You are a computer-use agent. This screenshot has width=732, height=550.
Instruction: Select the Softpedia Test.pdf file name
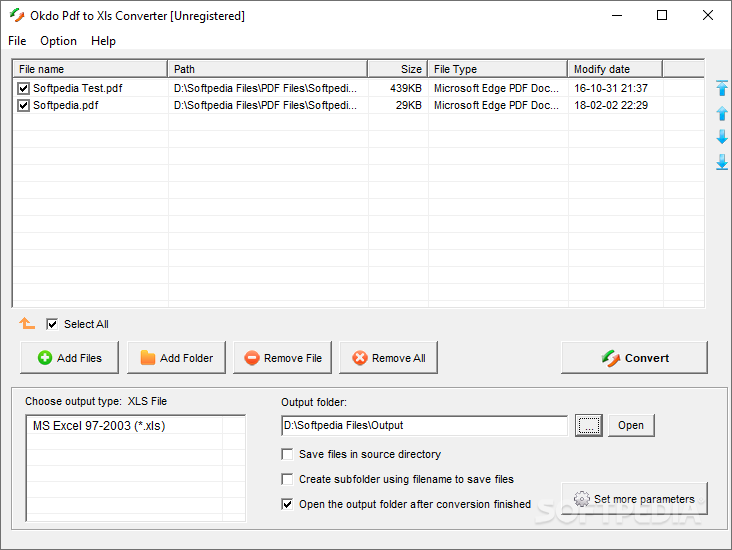(x=77, y=88)
